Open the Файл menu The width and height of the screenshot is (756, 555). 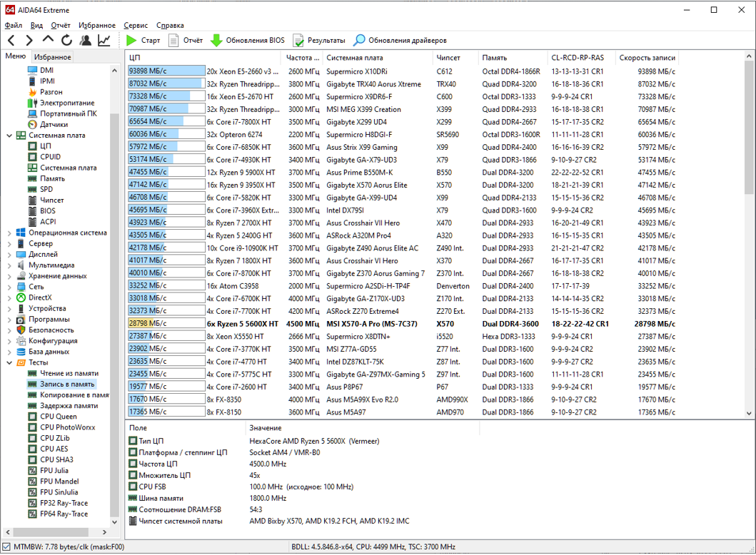click(x=14, y=26)
